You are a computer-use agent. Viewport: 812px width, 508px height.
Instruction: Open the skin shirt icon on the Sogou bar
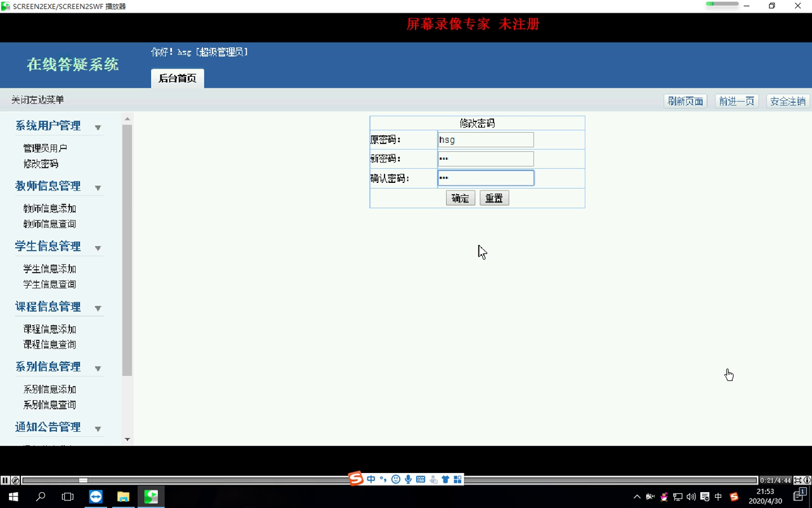point(445,479)
